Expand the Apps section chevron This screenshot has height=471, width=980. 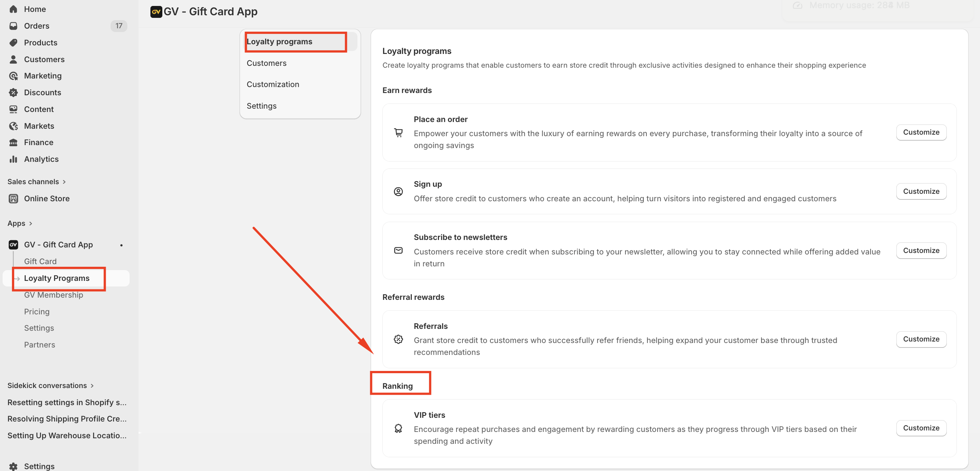pyautogui.click(x=31, y=224)
